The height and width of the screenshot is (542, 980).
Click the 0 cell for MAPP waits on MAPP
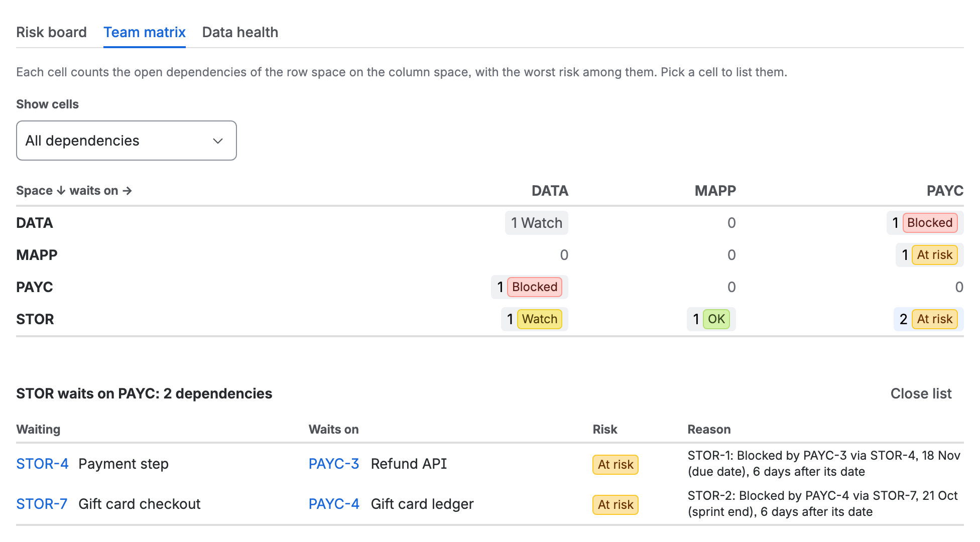point(731,255)
